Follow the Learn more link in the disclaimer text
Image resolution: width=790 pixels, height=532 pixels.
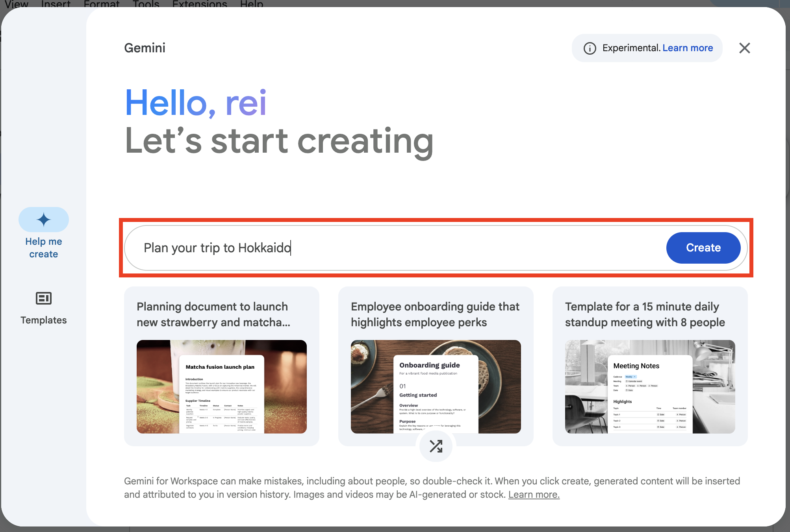[x=534, y=494]
